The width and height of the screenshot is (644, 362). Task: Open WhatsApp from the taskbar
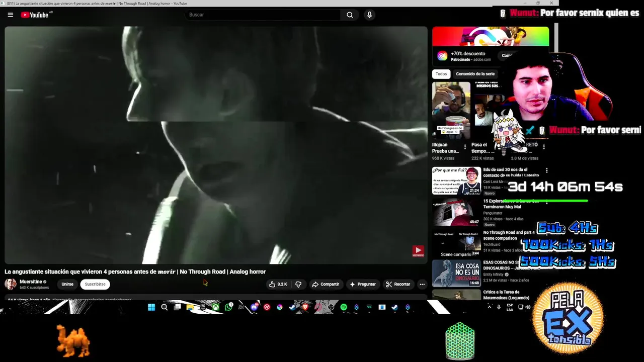point(229,307)
